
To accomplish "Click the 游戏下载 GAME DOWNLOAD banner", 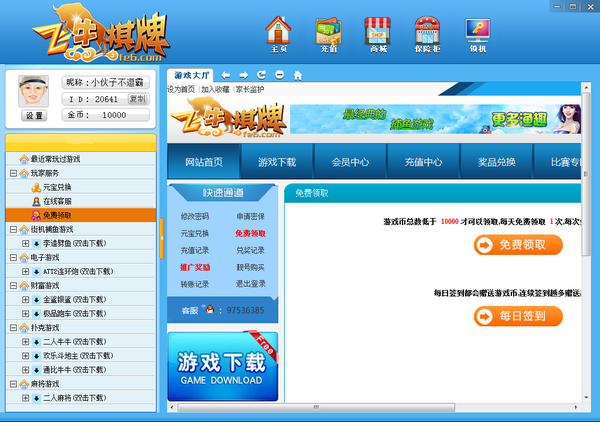I will point(223,366).
